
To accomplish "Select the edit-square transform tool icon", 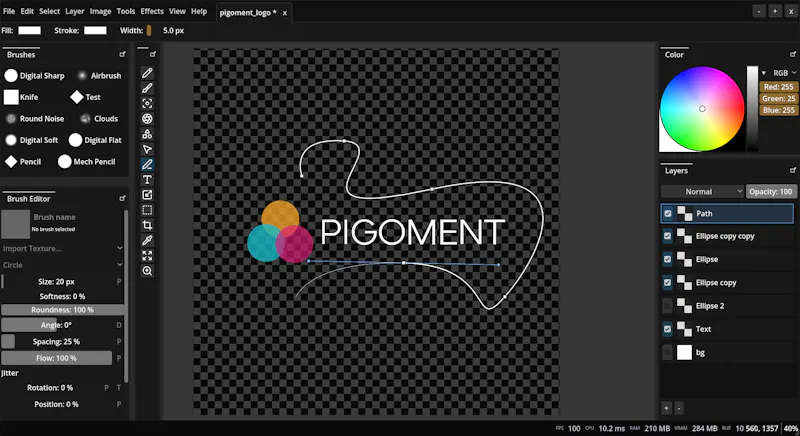I will [x=147, y=195].
